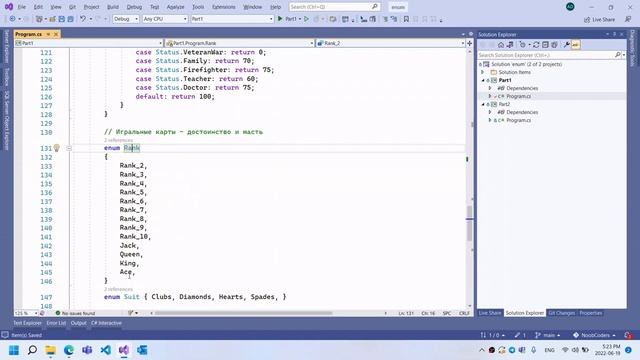Open the editor zoom level dropdown
This screenshot has width=640, height=360.
[x=26, y=313]
